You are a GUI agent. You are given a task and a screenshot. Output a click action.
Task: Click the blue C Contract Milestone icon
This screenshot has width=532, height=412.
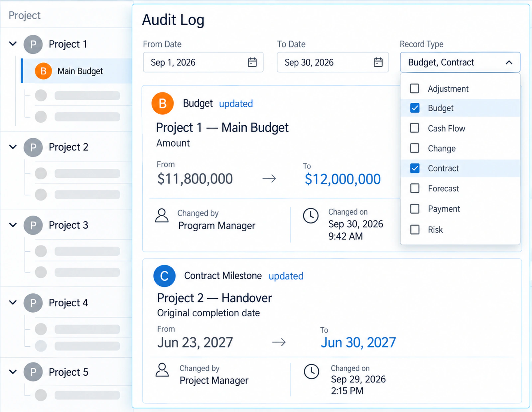point(164,276)
